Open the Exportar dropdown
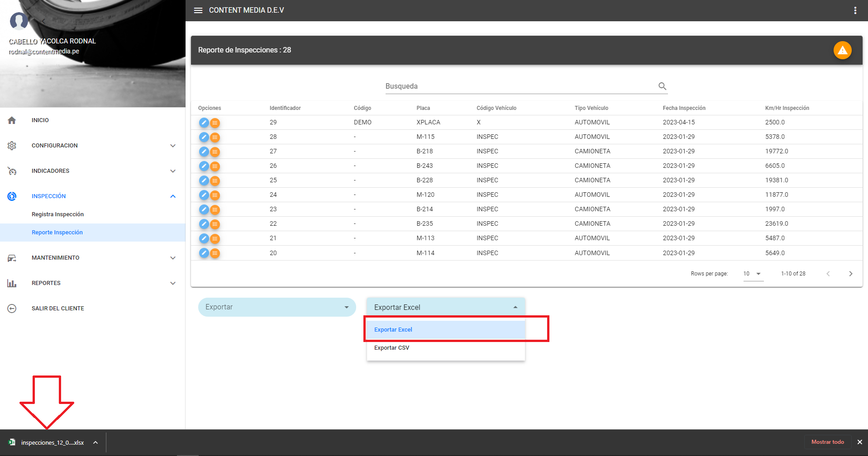The image size is (868, 456). pyautogui.click(x=277, y=307)
